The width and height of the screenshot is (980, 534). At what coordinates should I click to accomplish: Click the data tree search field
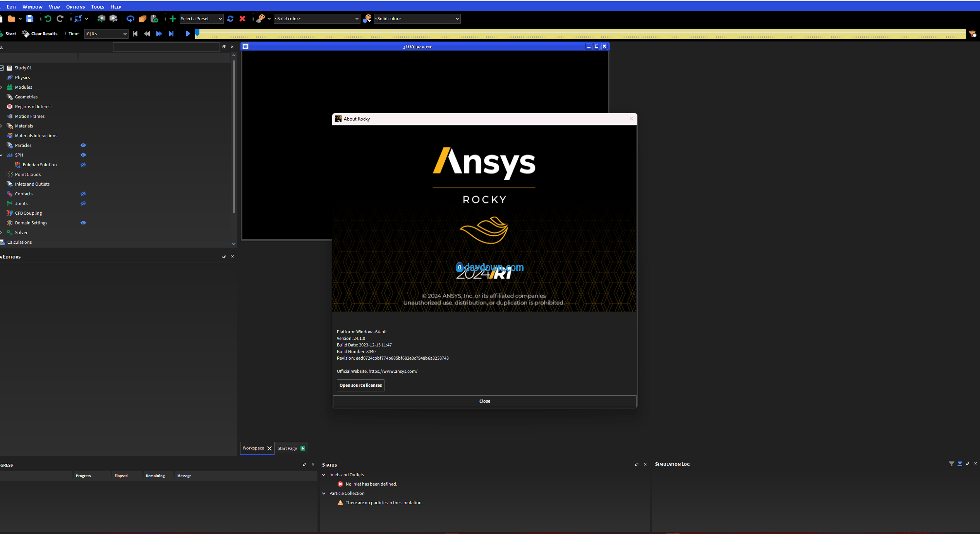[166, 47]
